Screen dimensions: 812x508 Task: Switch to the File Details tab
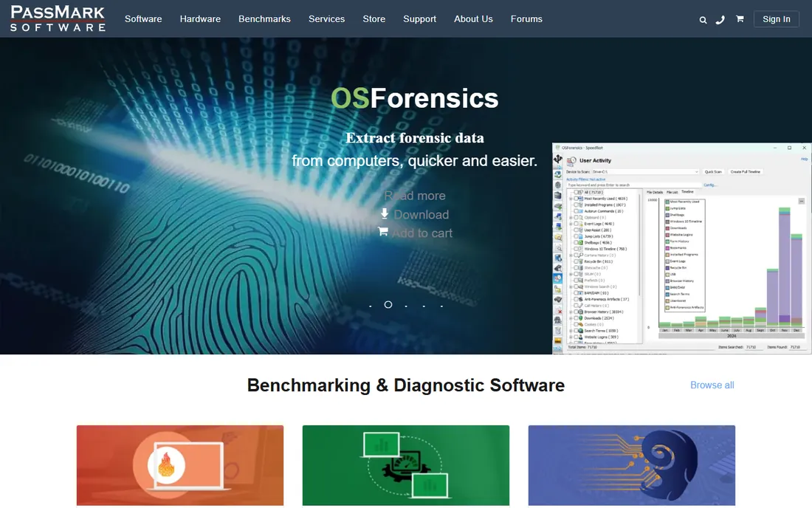pyautogui.click(x=655, y=192)
